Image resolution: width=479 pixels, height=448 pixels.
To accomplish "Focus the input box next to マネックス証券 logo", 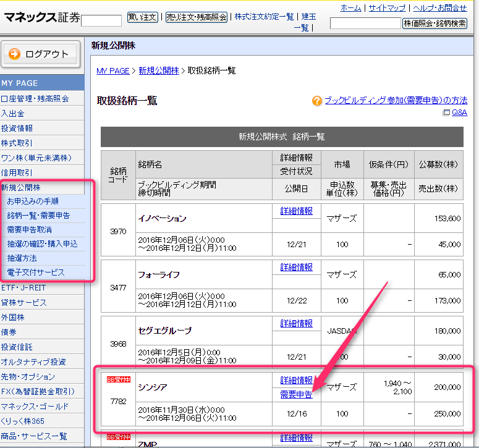I will [x=101, y=21].
